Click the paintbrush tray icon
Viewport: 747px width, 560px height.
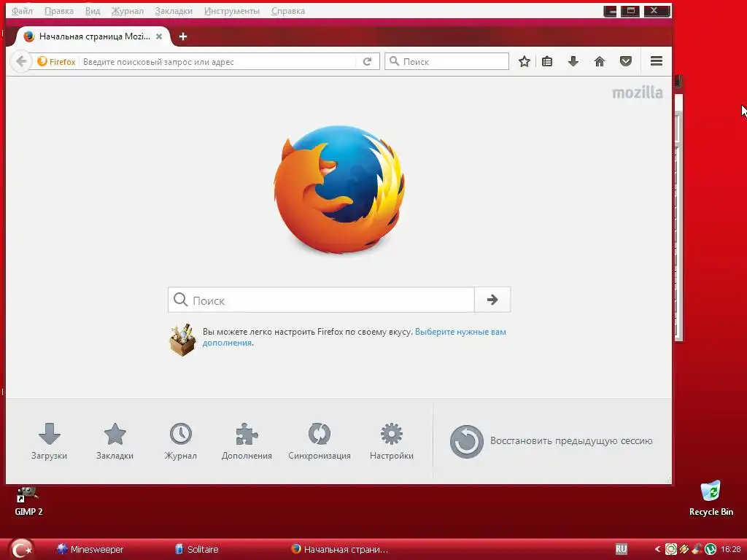click(x=697, y=550)
